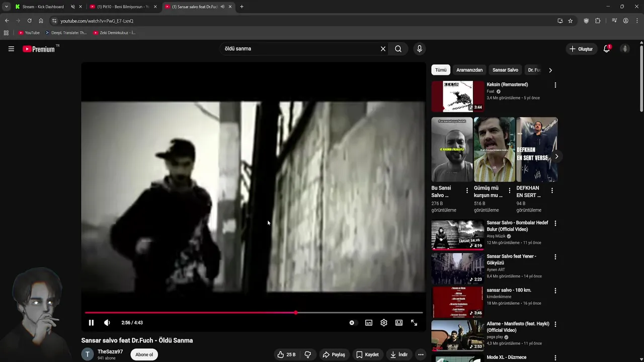The image size is (644, 362).
Task: Open the account avatar menu
Action: coord(625,49)
